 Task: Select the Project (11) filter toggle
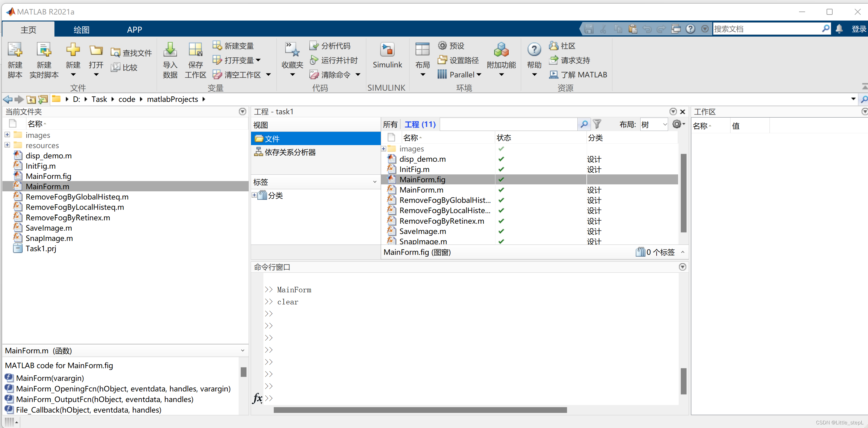(x=420, y=124)
